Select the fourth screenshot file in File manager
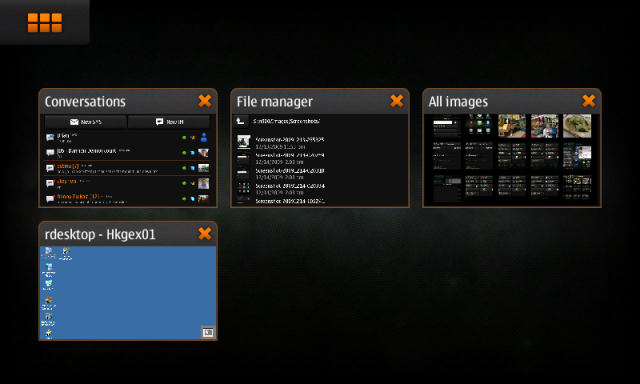The height and width of the screenshot is (384, 640). (320, 189)
